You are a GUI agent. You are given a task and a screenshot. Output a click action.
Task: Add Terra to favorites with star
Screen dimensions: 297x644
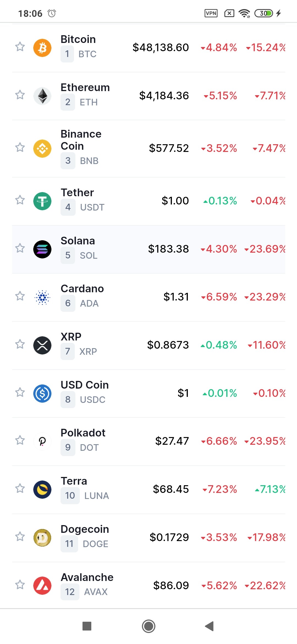(20, 489)
